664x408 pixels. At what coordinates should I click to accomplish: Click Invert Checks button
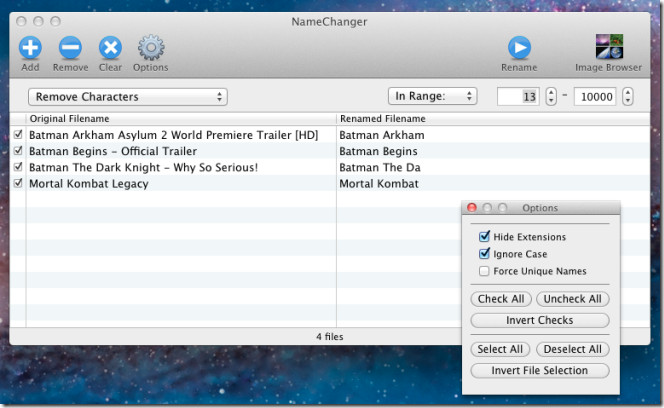[539, 320]
